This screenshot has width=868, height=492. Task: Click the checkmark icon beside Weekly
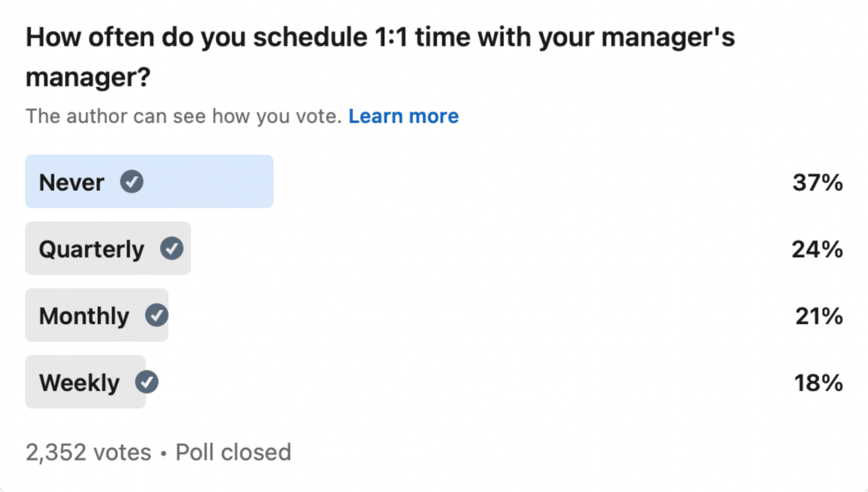[146, 382]
